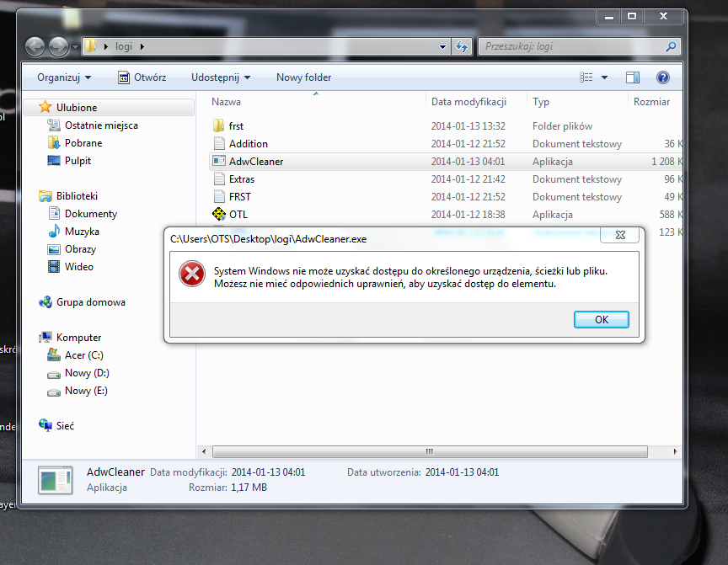This screenshot has height=565, width=728.
Task: Minimize the logi Explorer window
Action: pos(608,16)
